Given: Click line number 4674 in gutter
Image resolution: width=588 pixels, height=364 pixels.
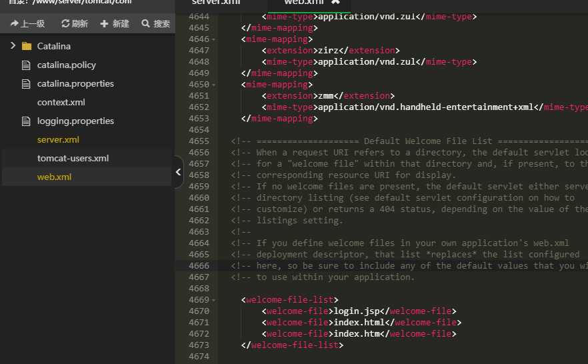Looking at the screenshot, I should point(199,357).
